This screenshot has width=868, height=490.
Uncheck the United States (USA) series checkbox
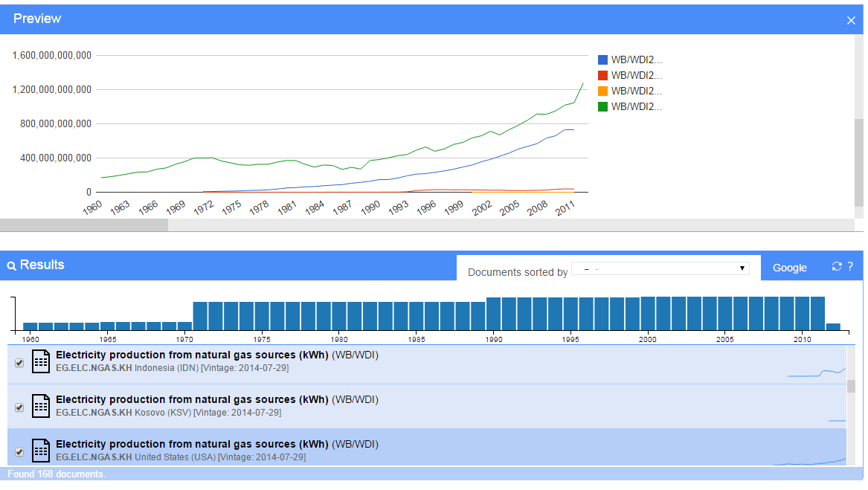tap(20, 451)
